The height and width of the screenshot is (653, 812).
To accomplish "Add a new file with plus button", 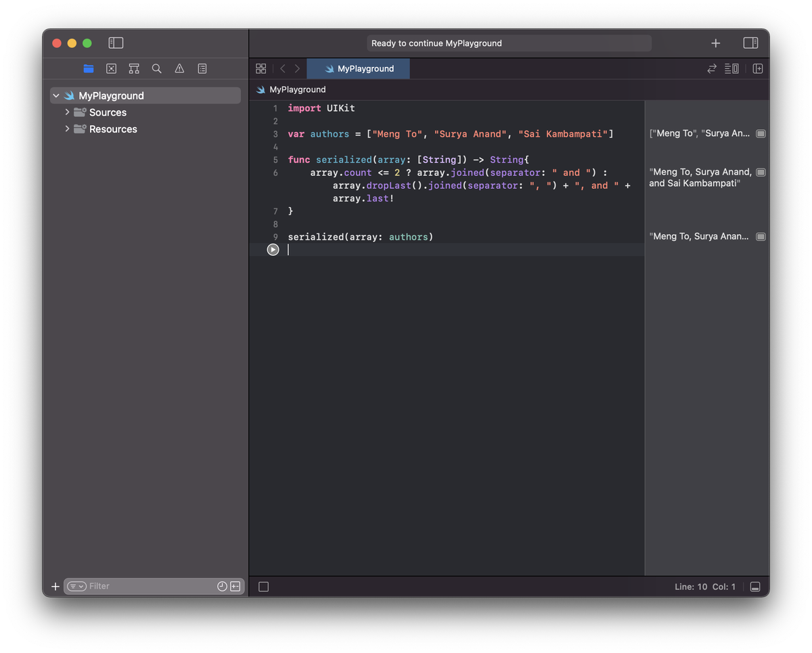I will click(55, 587).
